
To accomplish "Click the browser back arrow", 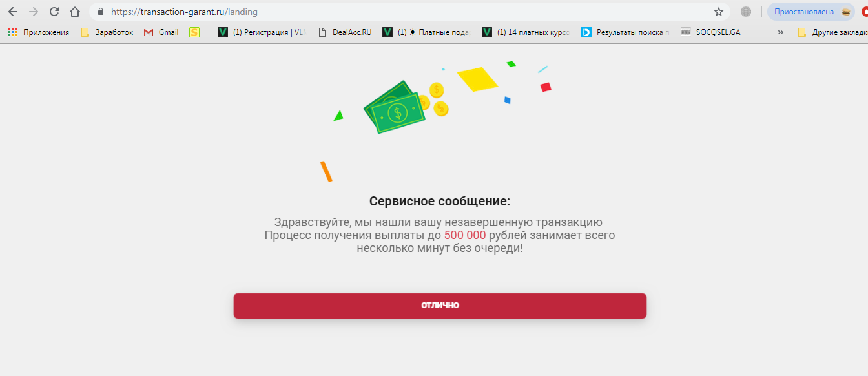I will click(x=13, y=12).
